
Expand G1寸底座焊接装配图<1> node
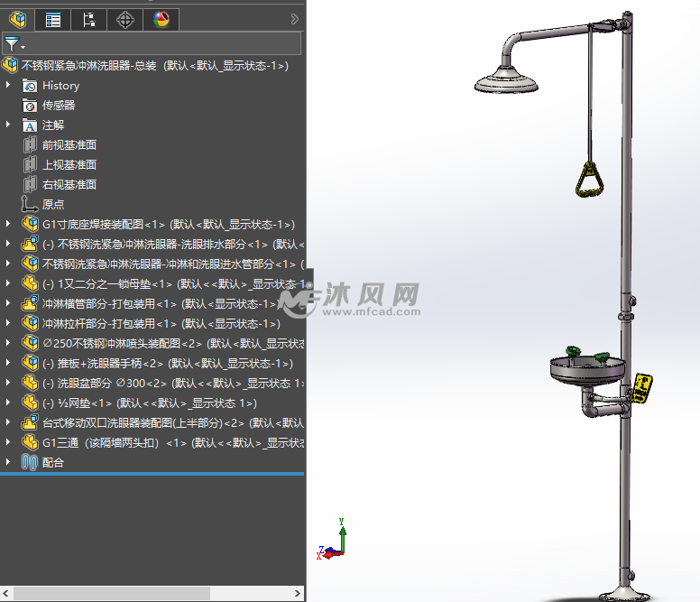click(7, 223)
